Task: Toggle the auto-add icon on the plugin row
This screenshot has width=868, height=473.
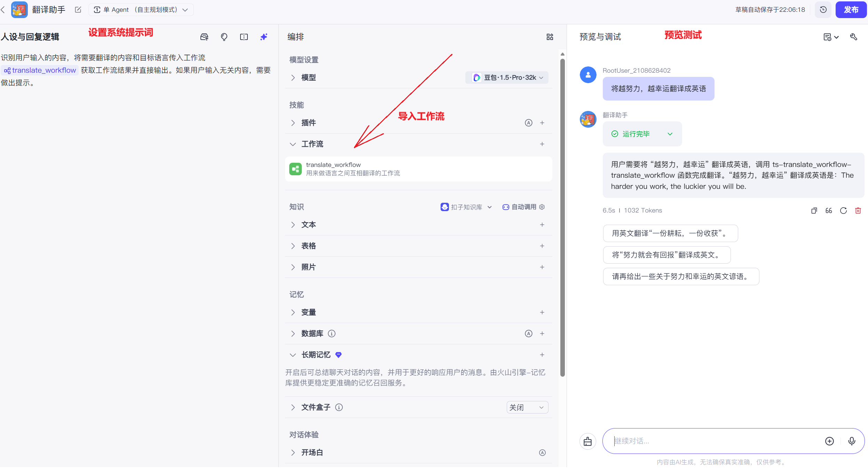Action: tap(528, 123)
